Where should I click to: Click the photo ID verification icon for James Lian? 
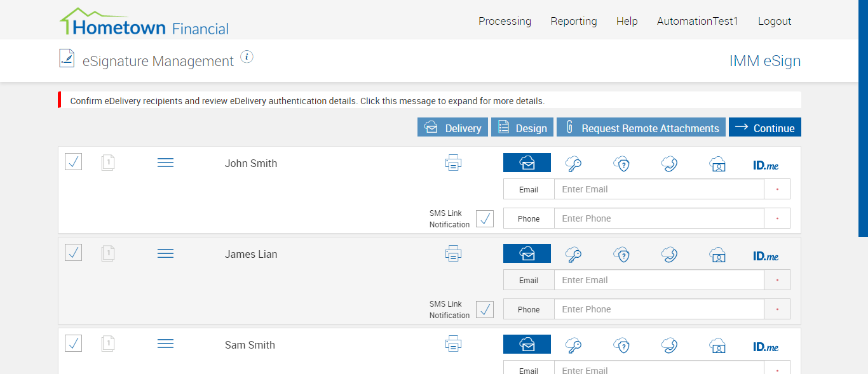pos(717,255)
